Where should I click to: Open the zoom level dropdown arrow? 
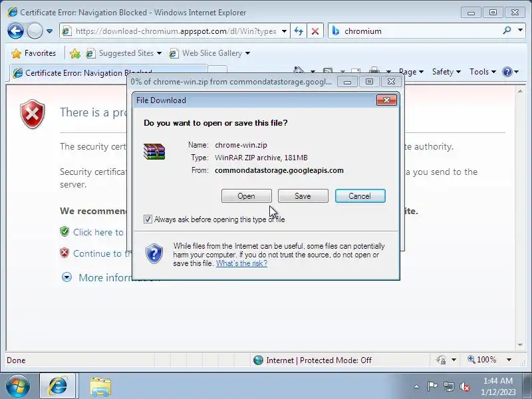pyautogui.click(x=509, y=360)
